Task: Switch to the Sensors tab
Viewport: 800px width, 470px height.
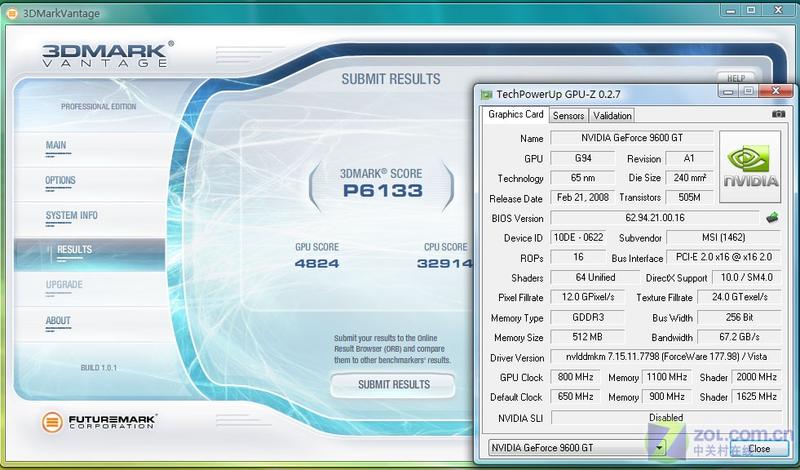Action: point(568,116)
